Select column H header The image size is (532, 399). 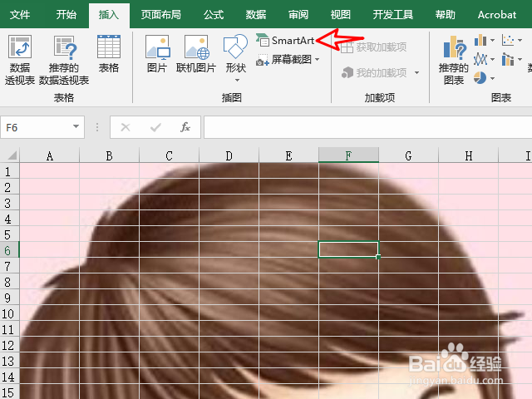(468, 155)
